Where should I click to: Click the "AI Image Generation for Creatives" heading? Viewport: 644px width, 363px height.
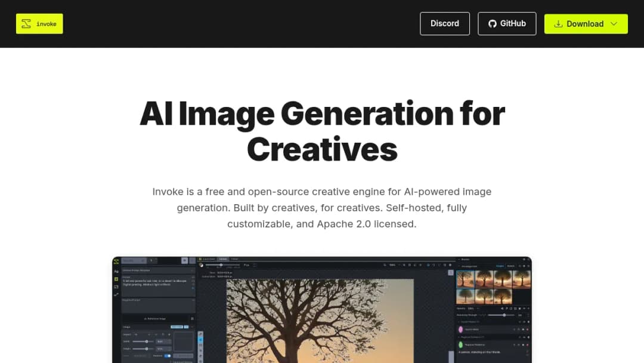click(322, 131)
